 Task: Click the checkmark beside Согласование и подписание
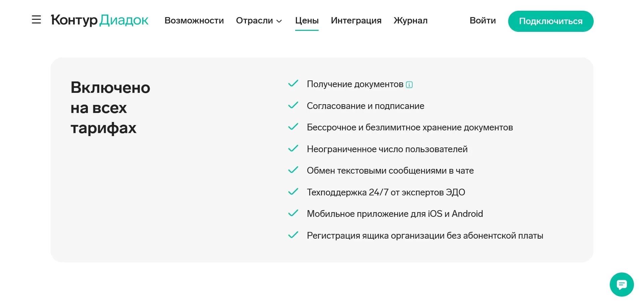[x=293, y=105]
